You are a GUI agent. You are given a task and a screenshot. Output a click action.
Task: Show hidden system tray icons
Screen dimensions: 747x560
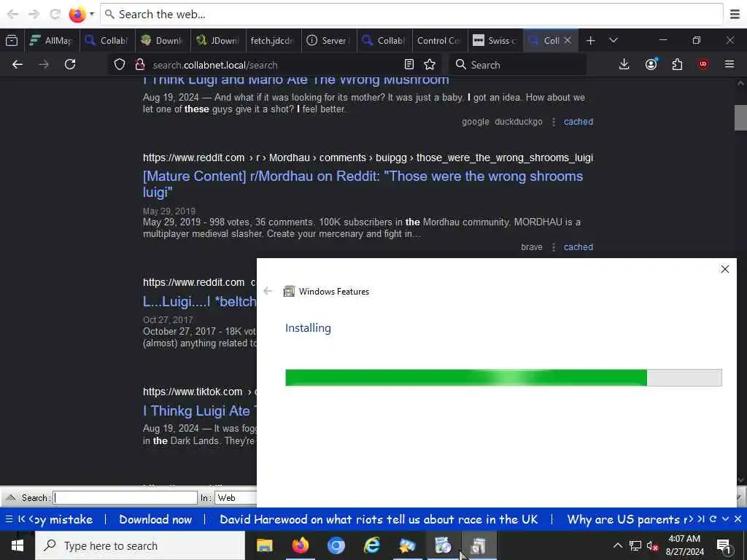click(x=617, y=545)
